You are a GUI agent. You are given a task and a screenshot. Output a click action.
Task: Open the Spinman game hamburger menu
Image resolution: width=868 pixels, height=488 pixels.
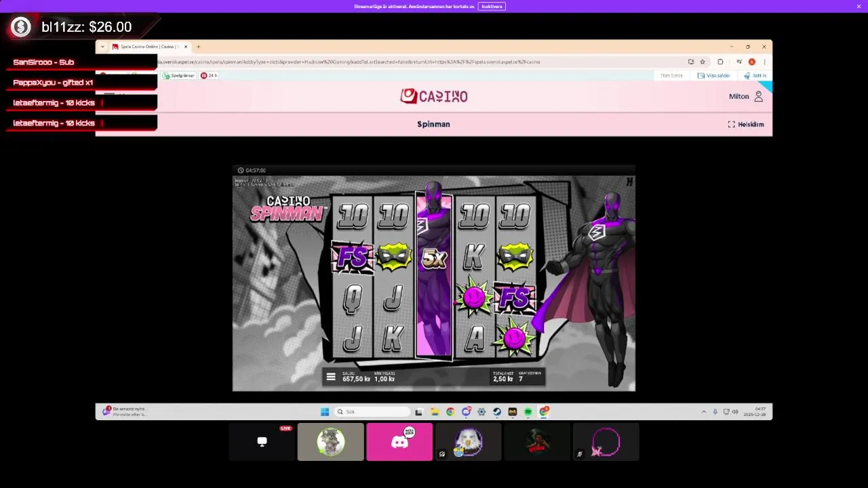pos(331,377)
